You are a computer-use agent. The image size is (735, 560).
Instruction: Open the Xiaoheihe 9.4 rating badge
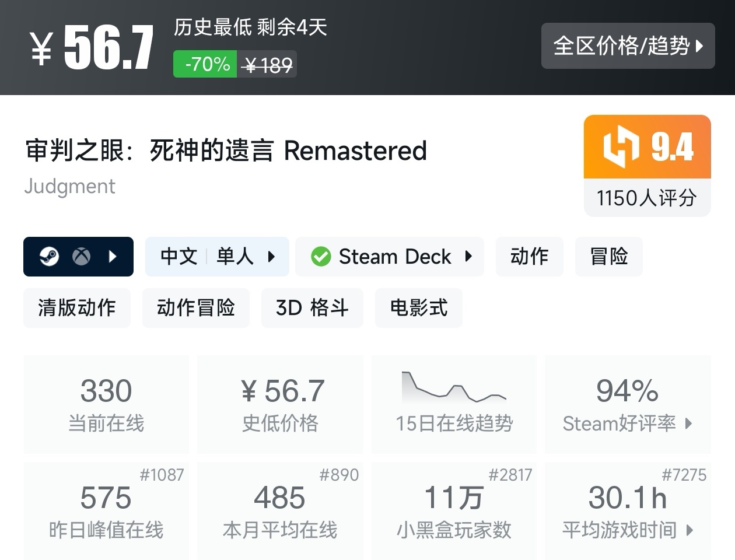pos(646,146)
